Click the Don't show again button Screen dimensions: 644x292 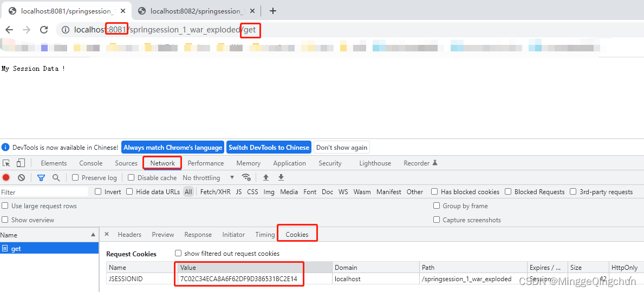(x=342, y=147)
